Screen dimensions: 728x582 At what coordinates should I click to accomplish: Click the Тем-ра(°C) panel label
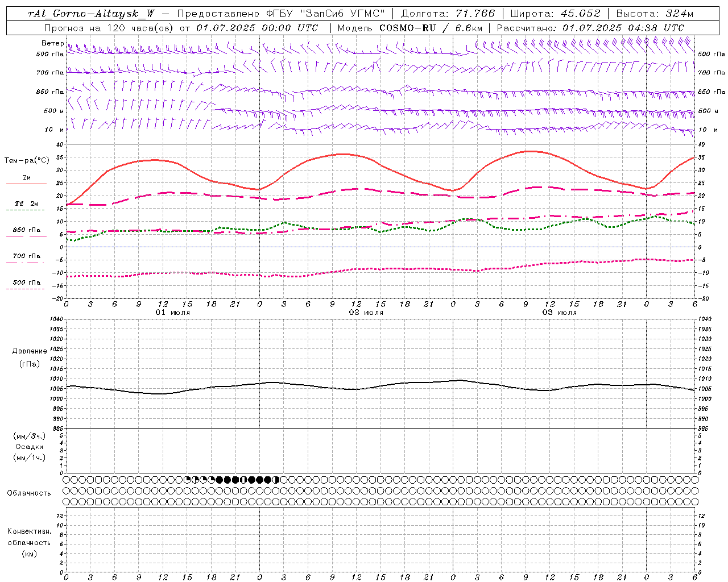(27, 161)
